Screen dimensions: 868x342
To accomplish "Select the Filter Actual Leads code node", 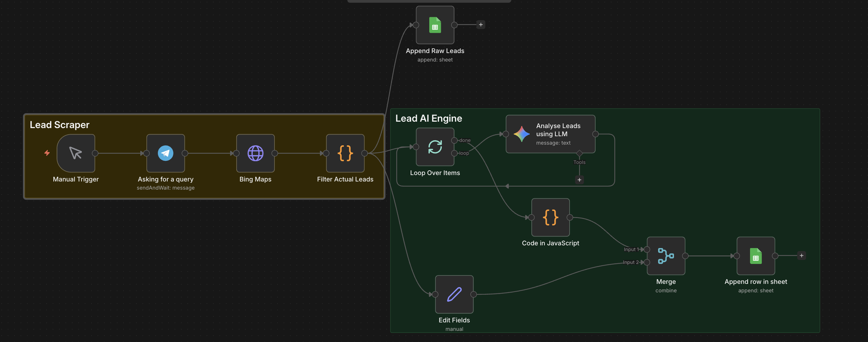I will tap(345, 153).
